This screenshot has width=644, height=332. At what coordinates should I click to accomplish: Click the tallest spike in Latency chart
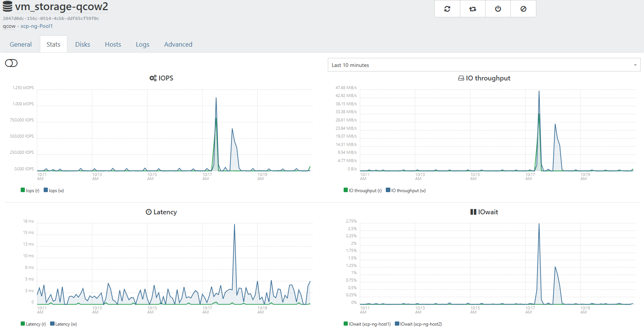click(234, 226)
